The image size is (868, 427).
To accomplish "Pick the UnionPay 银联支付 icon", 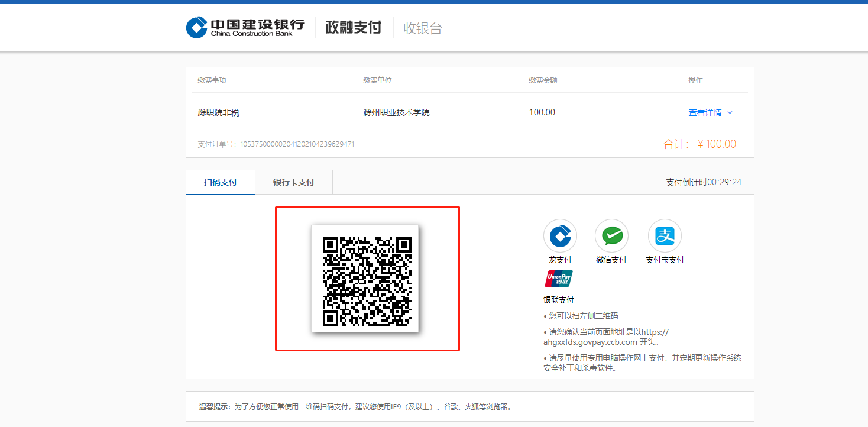I will 559,279.
